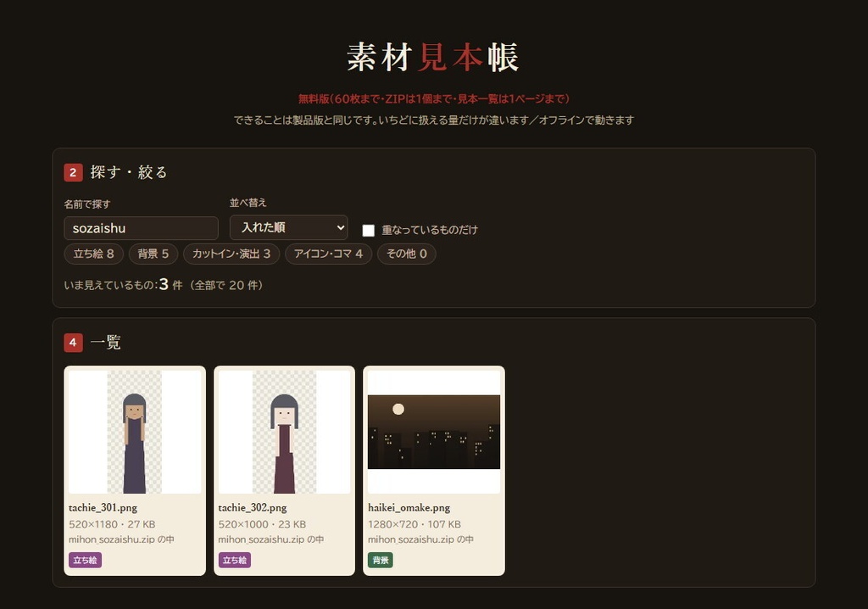The image size is (868, 609).
Task: Click the 素材見本帳 page title
Action: coord(433,57)
